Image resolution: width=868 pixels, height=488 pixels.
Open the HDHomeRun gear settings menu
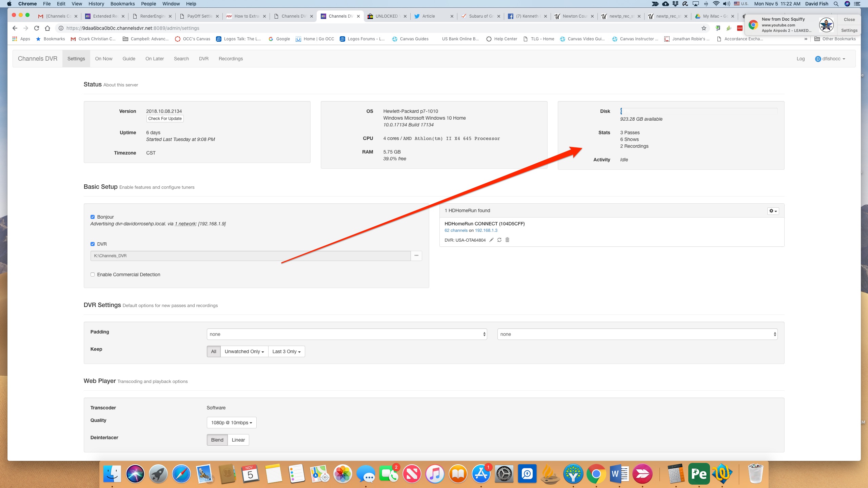coord(773,211)
